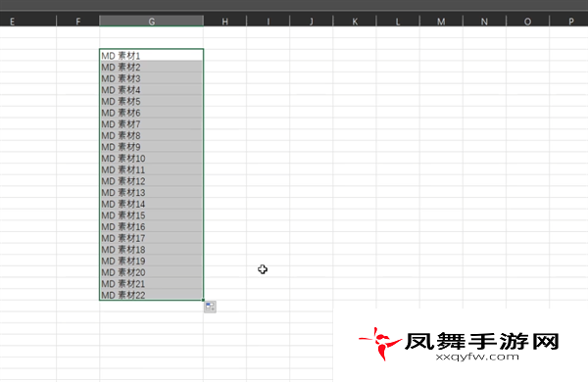Click cell containing MD 素材13
The image size is (588, 382).
[x=152, y=192]
